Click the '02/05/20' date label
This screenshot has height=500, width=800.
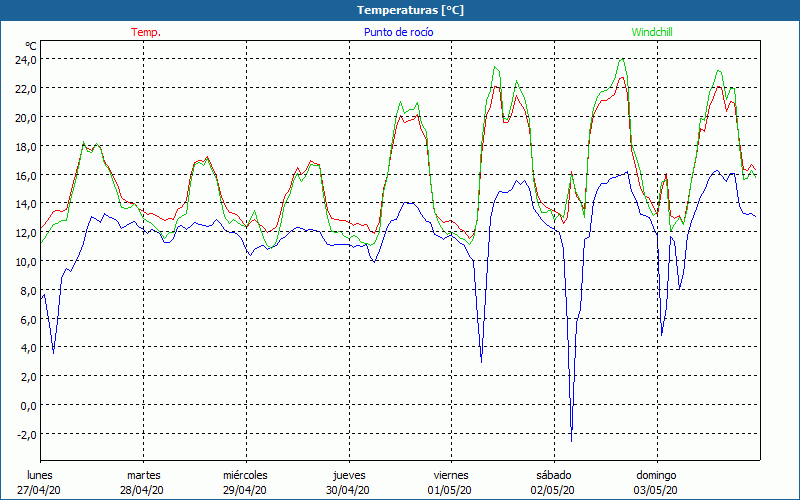point(553,490)
